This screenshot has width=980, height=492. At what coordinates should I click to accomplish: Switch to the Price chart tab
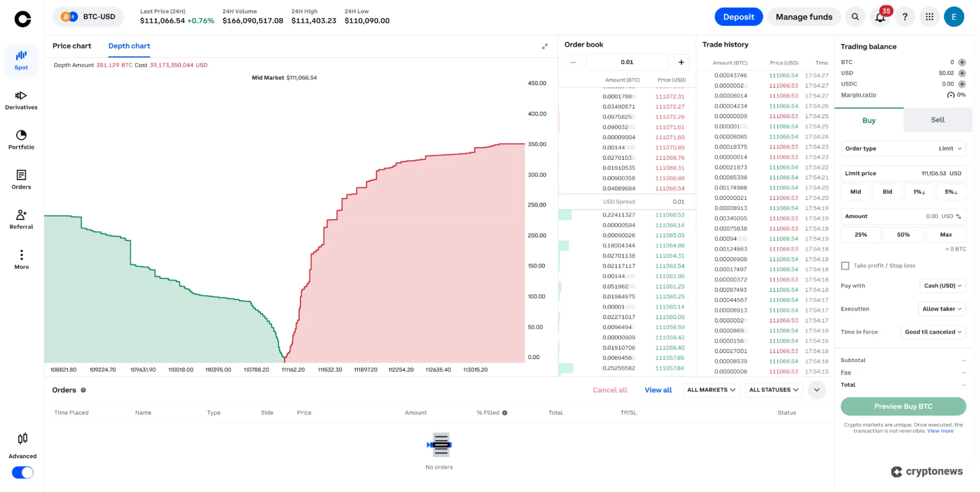pyautogui.click(x=72, y=46)
